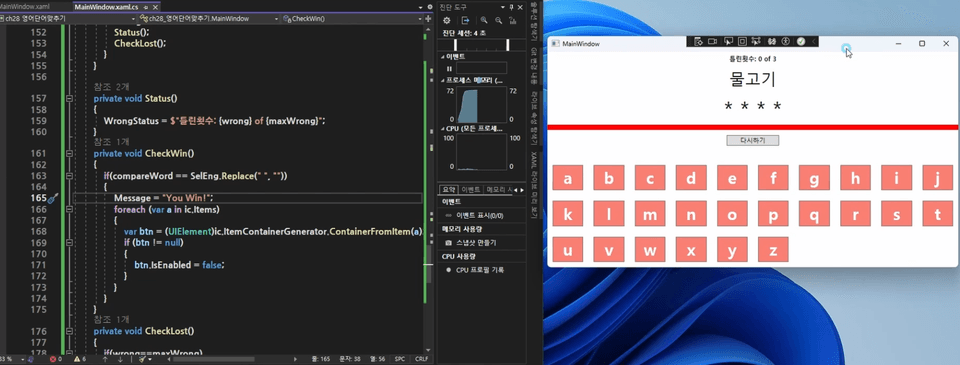Click the reset zoom view icon

point(512,20)
